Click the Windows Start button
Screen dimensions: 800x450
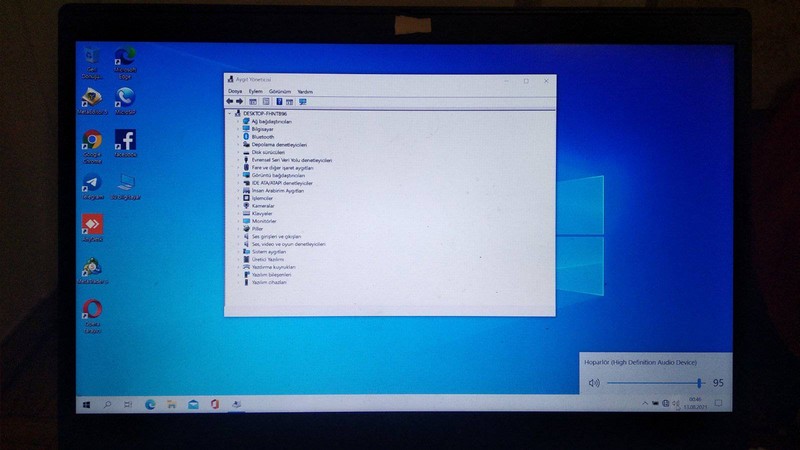tap(86, 405)
